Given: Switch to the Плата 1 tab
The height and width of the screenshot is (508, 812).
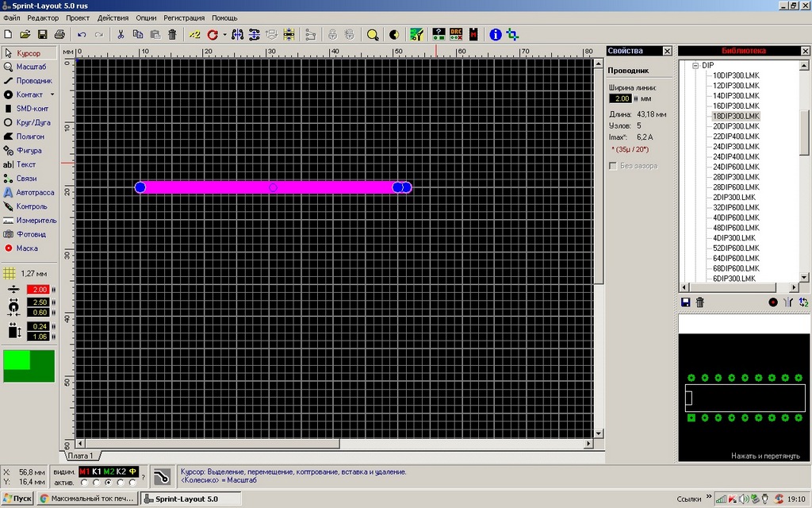Looking at the screenshot, I should point(80,456).
